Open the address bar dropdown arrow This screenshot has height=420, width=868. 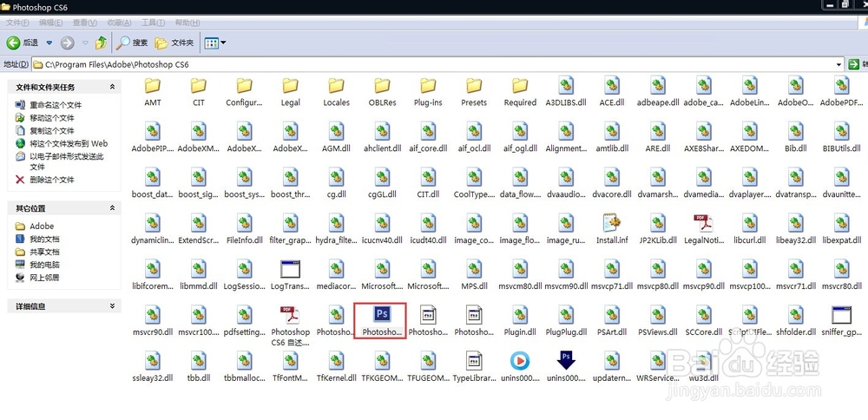[x=839, y=65]
